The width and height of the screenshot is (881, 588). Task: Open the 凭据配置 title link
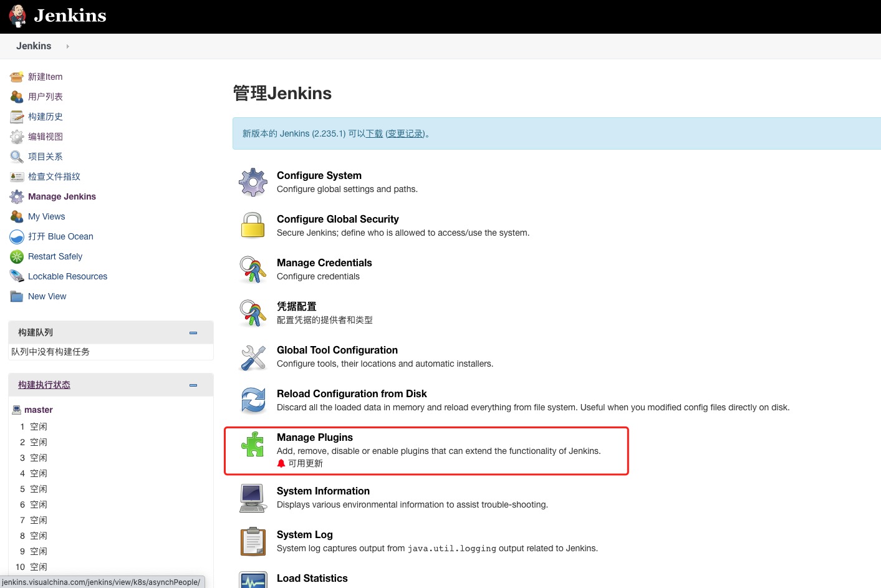297,307
